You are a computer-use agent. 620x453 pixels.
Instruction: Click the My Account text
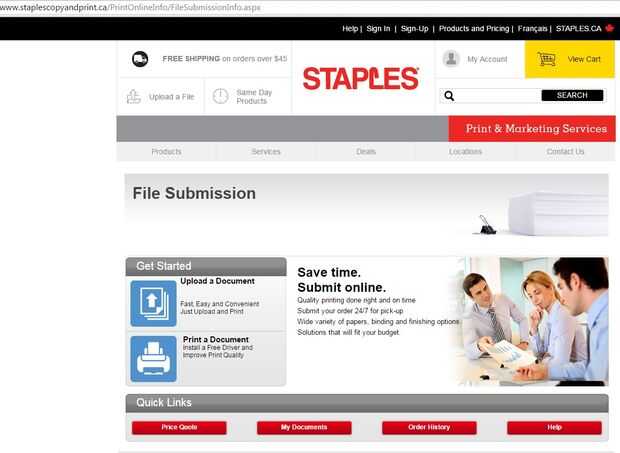(487, 59)
